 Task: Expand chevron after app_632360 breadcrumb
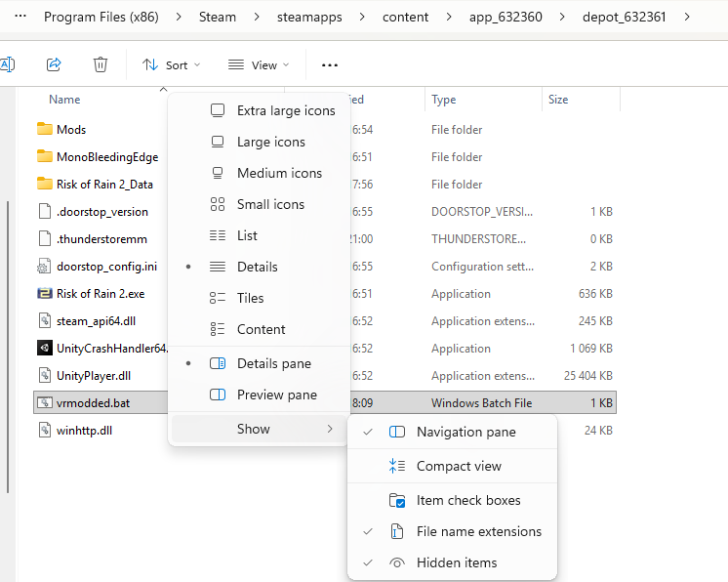click(x=562, y=17)
